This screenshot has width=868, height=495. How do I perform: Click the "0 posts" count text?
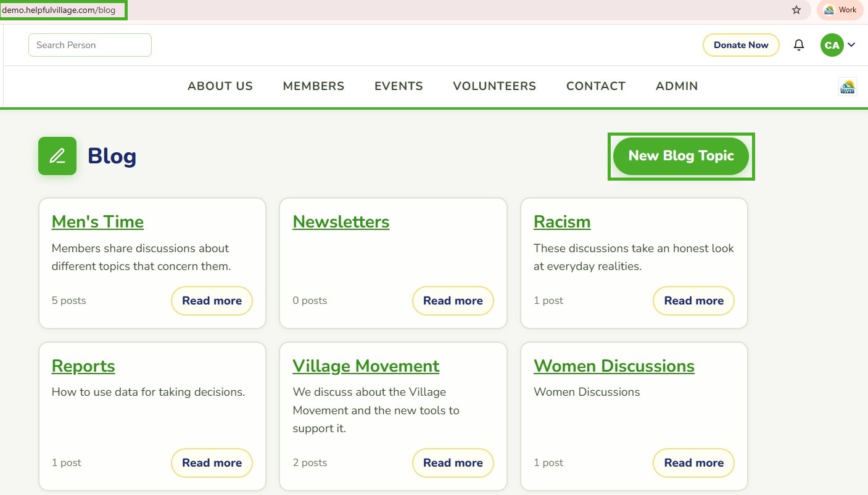click(310, 301)
